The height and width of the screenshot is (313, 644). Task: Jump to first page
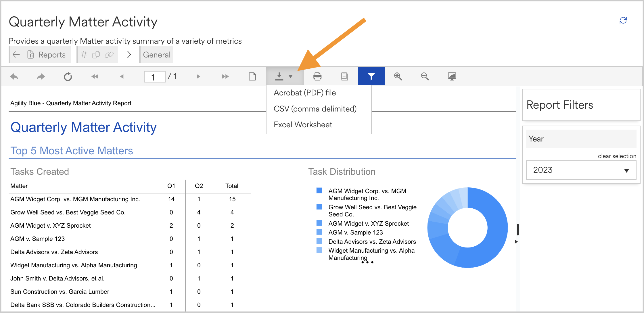coord(95,76)
